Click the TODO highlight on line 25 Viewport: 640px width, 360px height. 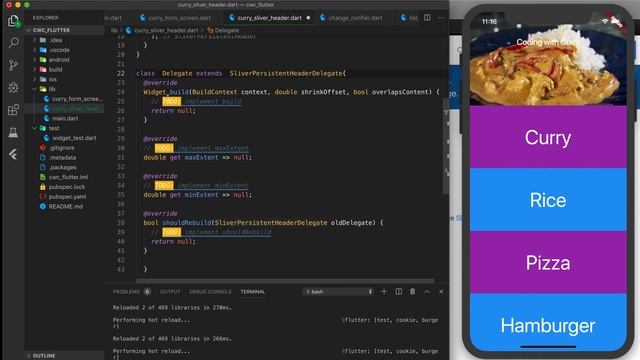pos(171,101)
